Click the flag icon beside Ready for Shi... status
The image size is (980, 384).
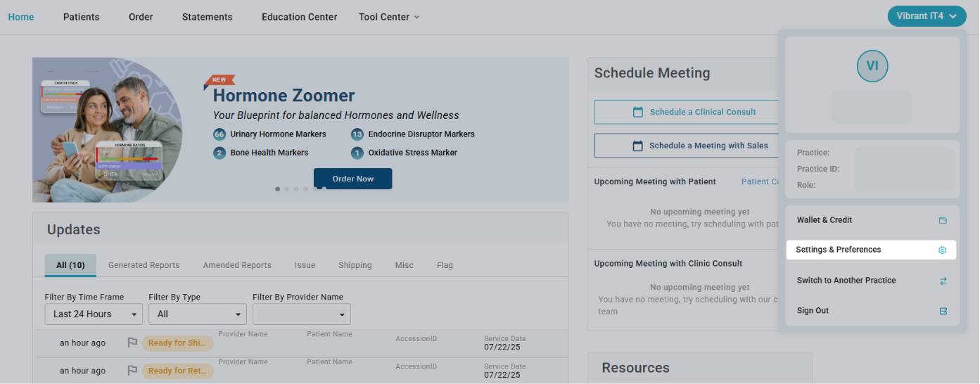tap(132, 343)
